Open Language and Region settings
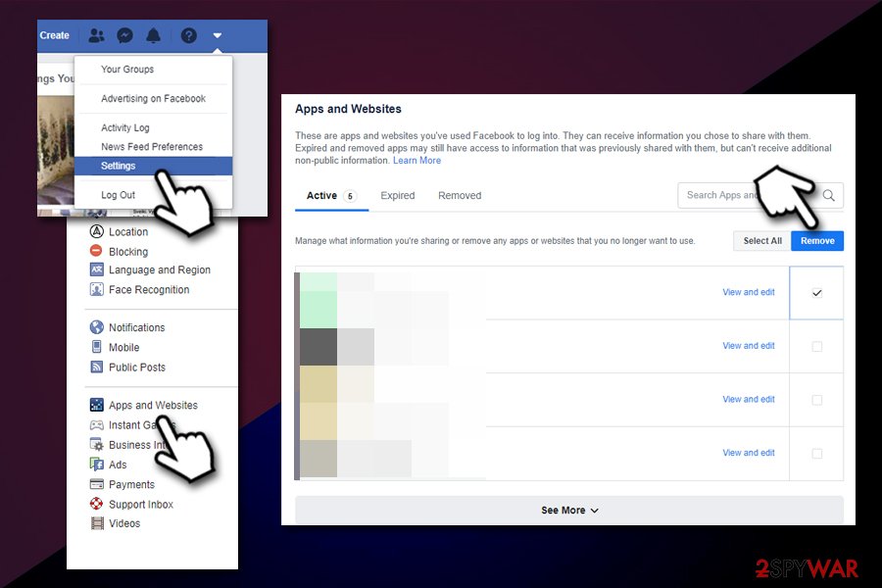This screenshot has height=588, width=882. (160, 270)
